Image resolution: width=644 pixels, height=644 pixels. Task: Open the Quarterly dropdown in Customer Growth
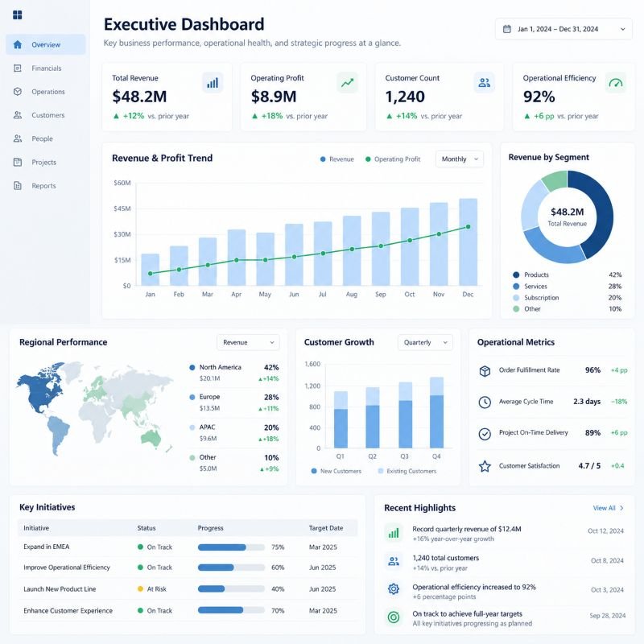click(x=425, y=342)
